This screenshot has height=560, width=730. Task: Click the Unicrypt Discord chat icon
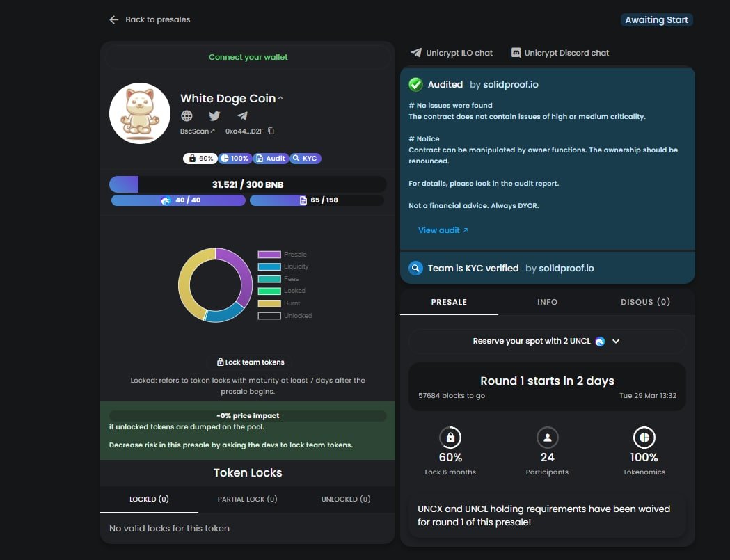(x=516, y=53)
